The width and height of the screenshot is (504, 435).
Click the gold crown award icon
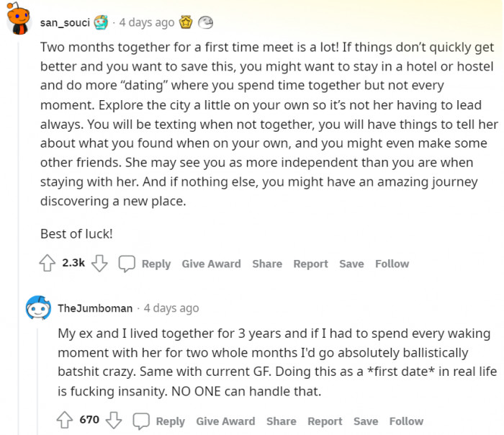[x=185, y=22]
